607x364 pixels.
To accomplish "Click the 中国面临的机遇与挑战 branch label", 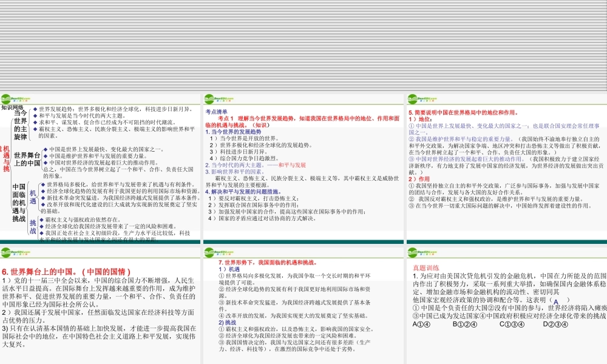I will click(x=19, y=203).
